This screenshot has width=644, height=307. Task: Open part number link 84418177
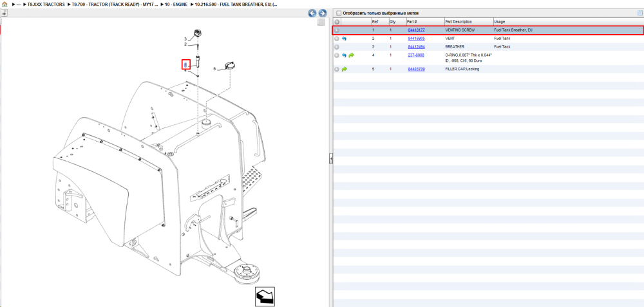416,30
